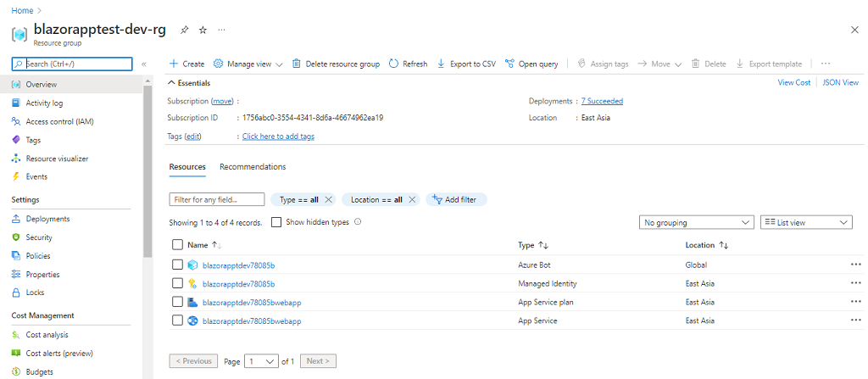Image resolution: width=868 pixels, height=379 pixels.
Task: Click the Cost alerts (preview) icon
Action: pos(16,353)
